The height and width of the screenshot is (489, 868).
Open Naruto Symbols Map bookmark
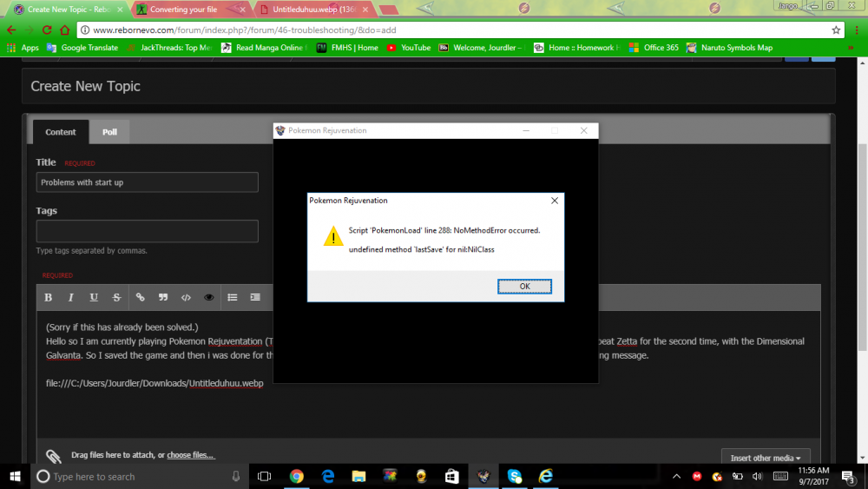pyautogui.click(x=730, y=48)
